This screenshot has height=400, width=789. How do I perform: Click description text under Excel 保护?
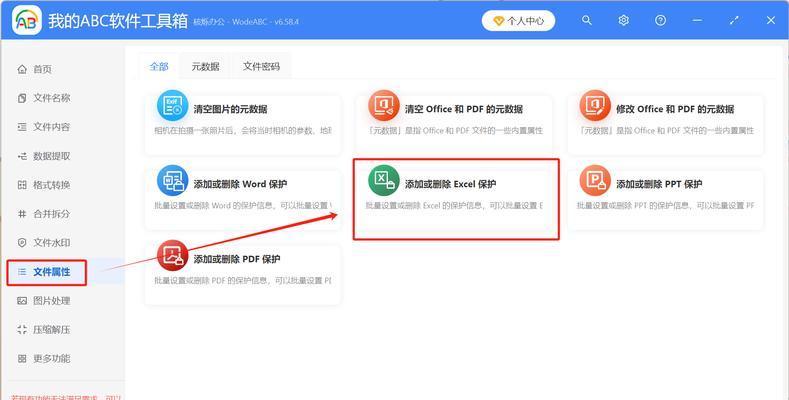pos(454,206)
